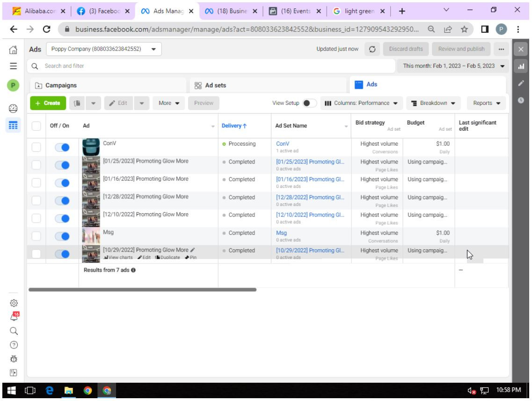
Task: Click the info icon beside Results from 7 ads
Action: [133, 270]
